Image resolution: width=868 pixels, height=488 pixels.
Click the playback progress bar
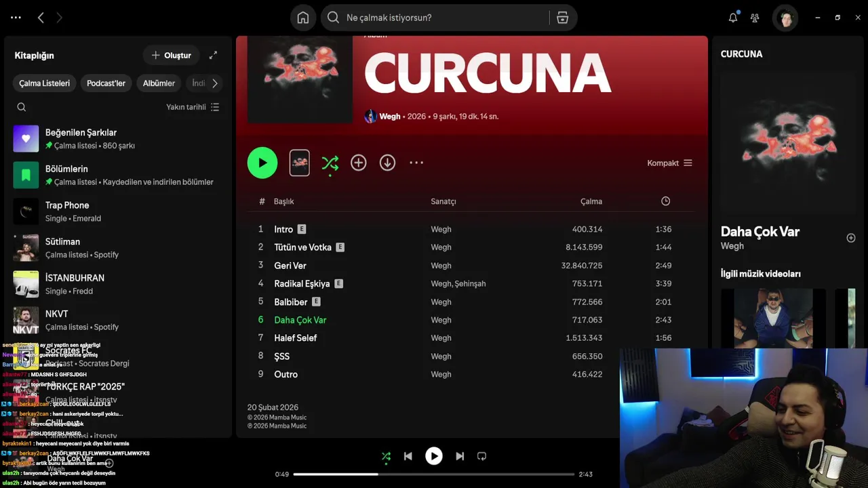434,474
